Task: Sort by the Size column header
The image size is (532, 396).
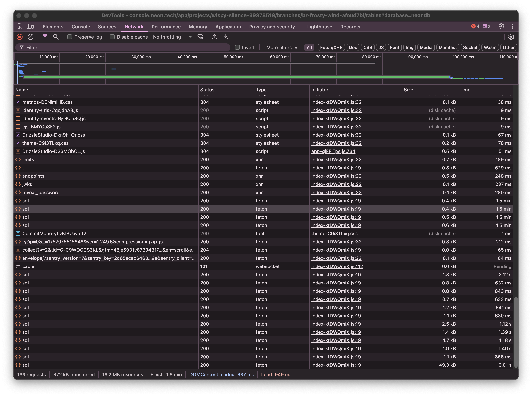Action: [x=430, y=90]
